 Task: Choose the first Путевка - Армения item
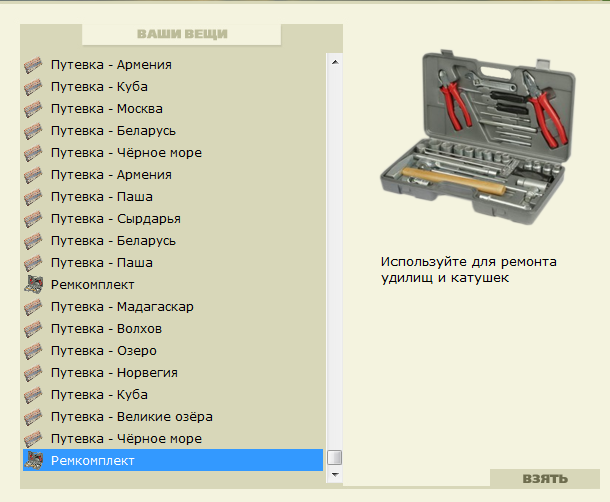pyautogui.click(x=173, y=65)
